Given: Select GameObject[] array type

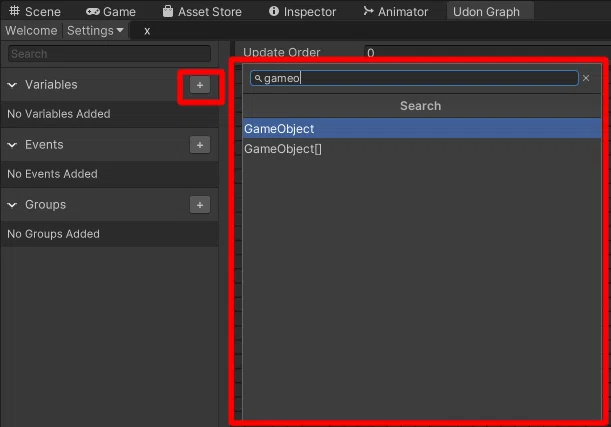Looking at the screenshot, I should point(422,149).
